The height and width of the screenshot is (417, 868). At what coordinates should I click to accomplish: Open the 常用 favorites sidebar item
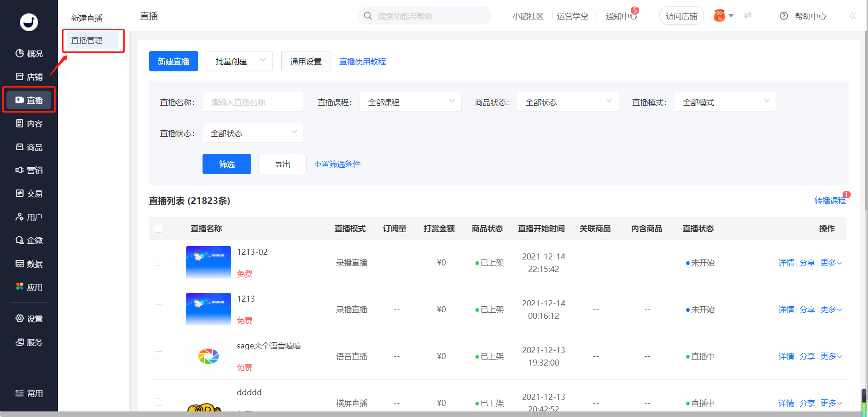[29, 393]
